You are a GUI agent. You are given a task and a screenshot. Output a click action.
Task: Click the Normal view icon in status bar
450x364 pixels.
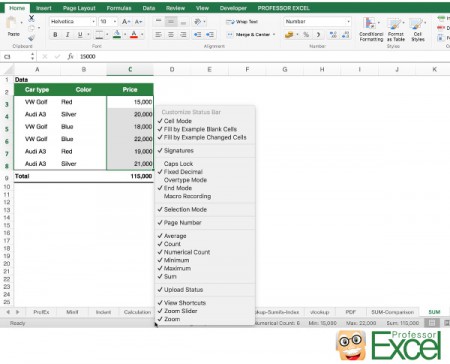point(432,323)
